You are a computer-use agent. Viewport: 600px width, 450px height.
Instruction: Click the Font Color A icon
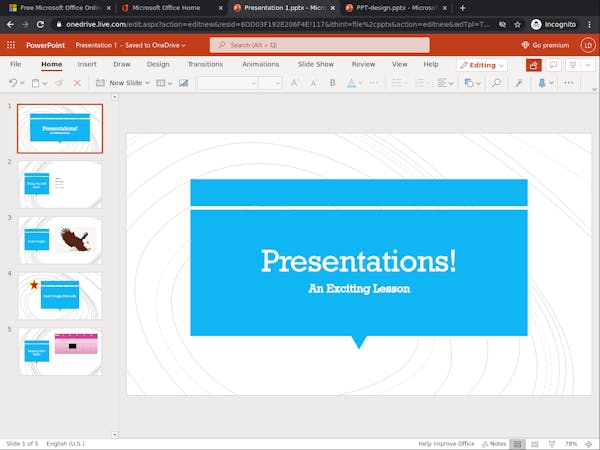click(x=351, y=83)
